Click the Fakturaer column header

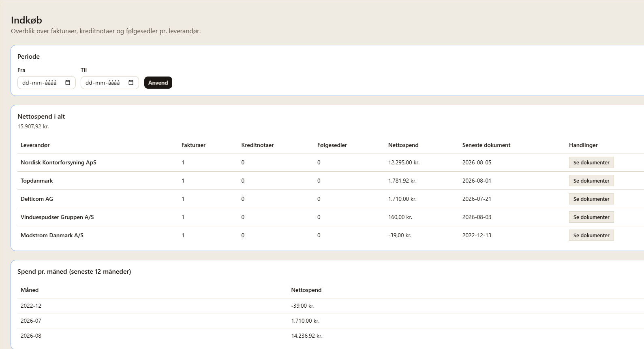click(193, 145)
